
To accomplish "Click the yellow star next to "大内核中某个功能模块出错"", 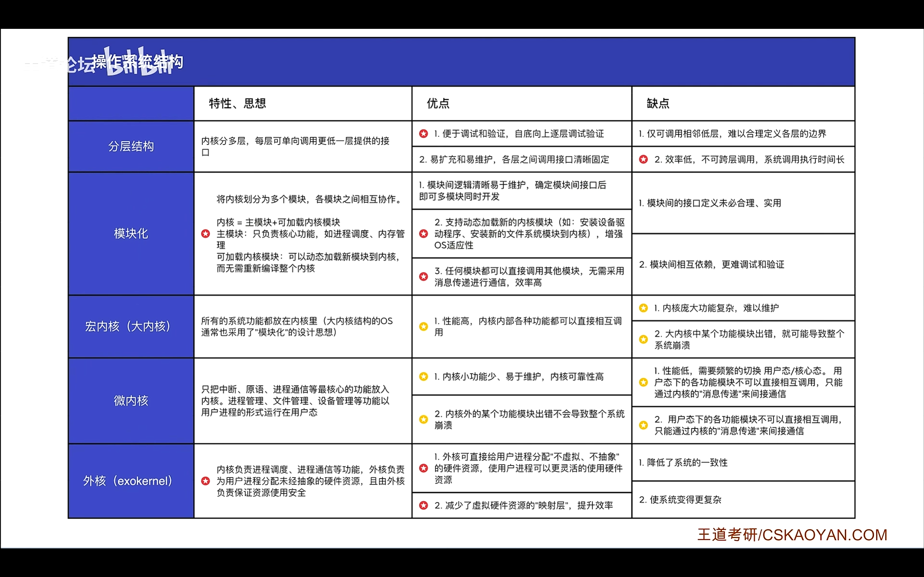I will click(x=643, y=339).
